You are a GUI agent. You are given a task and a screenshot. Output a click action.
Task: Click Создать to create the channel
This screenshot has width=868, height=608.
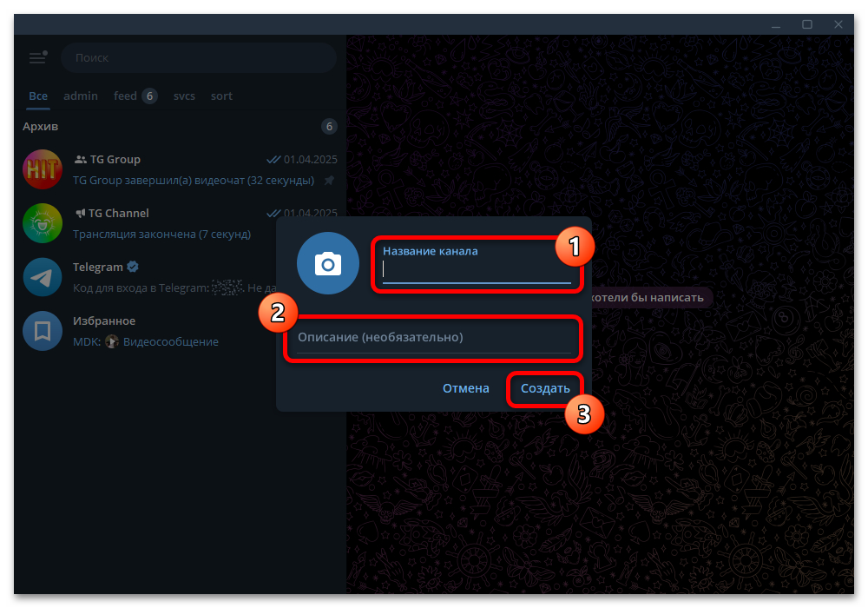coord(545,389)
